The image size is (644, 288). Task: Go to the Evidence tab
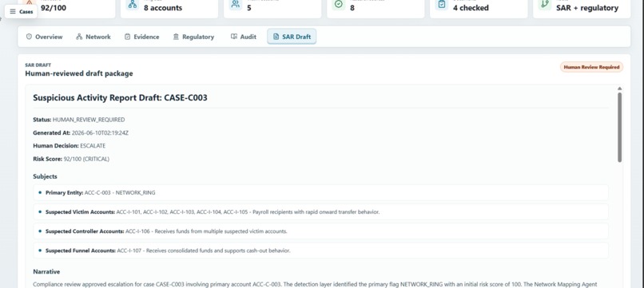tap(141, 37)
